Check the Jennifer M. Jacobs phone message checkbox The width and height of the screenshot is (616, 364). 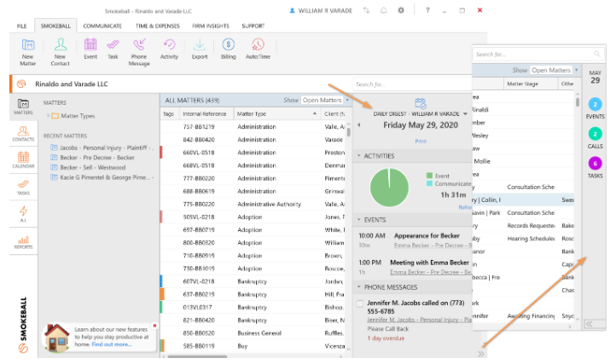click(359, 303)
